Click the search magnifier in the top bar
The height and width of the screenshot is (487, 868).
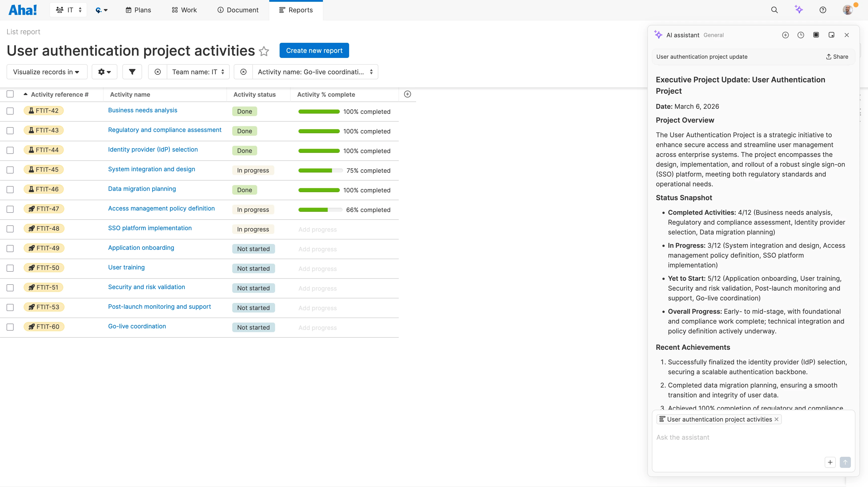tap(775, 10)
